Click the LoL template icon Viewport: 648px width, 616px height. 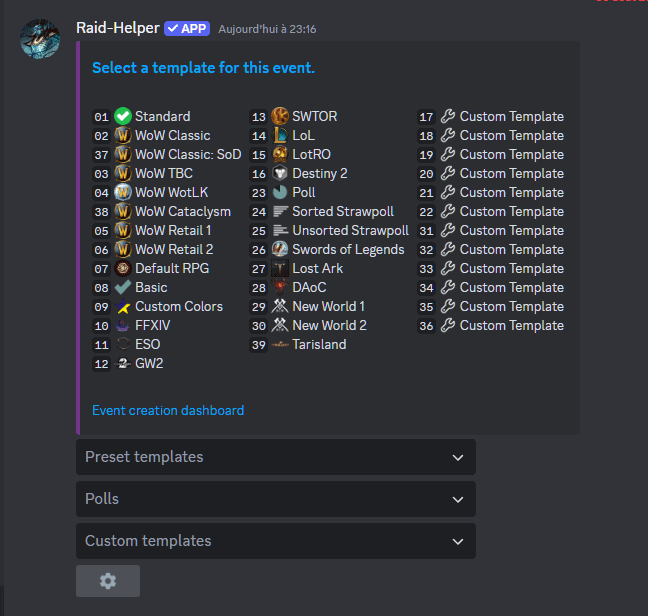coord(280,135)
